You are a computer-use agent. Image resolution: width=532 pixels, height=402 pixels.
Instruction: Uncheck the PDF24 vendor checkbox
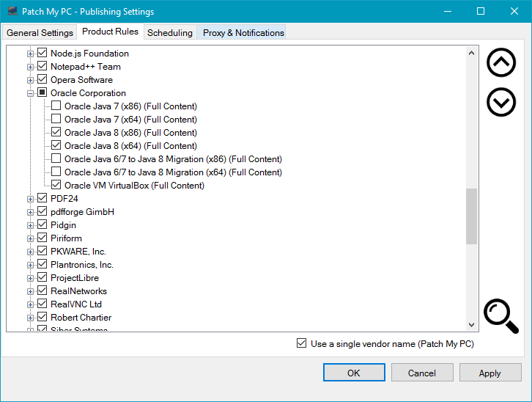click(x=42, y=198)
